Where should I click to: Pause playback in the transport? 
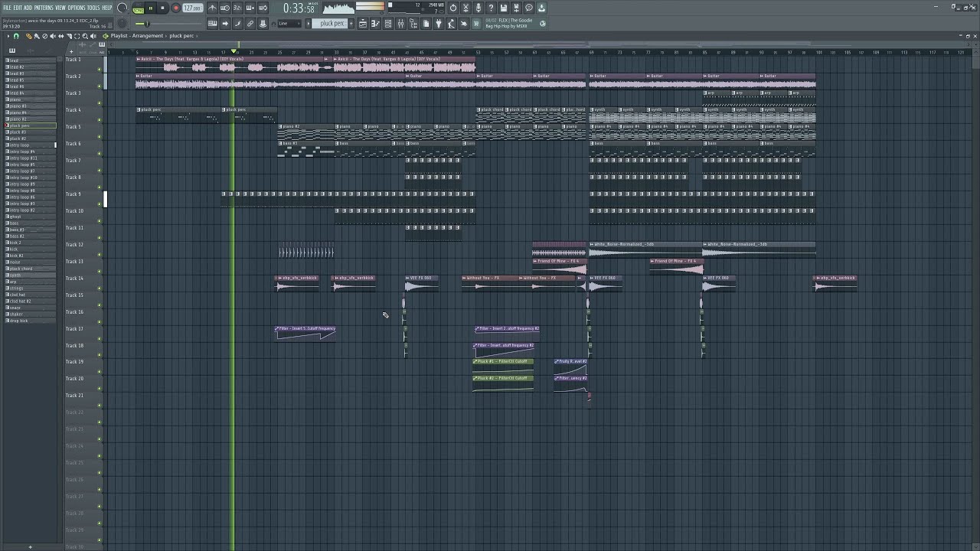click(x=151, y=8)
